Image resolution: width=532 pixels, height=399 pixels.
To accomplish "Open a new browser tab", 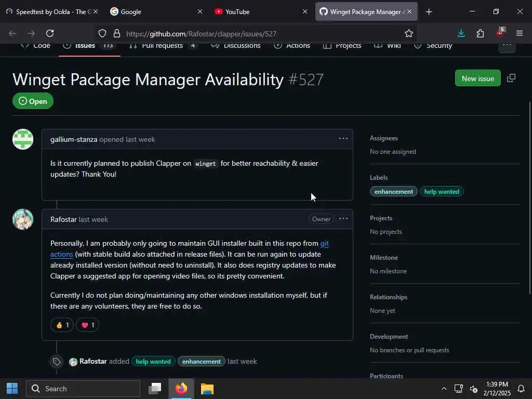I will click(429, 12).
